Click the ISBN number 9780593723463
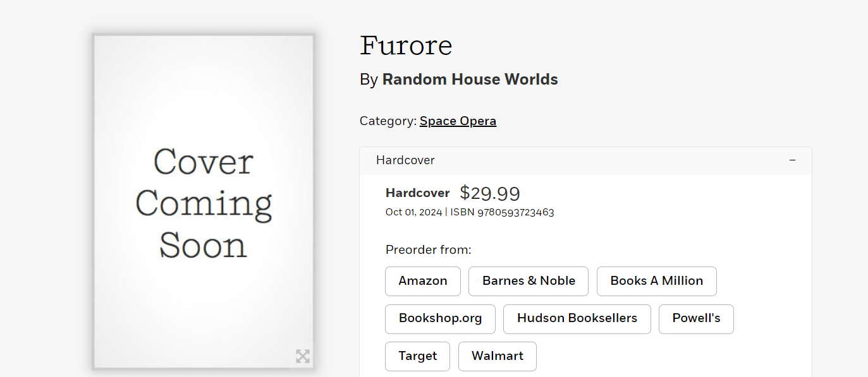The width and height of the screenshot is (868, 377). point(515,212)
